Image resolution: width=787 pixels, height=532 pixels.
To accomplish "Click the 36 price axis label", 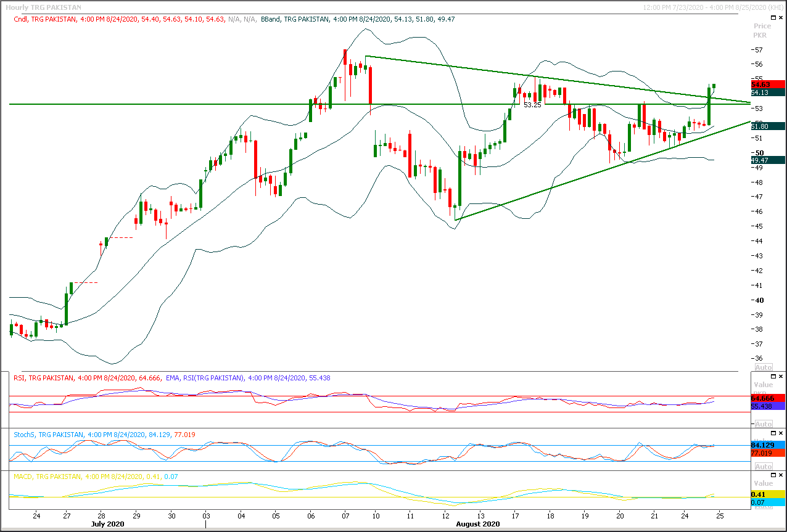I will [758, 359].
